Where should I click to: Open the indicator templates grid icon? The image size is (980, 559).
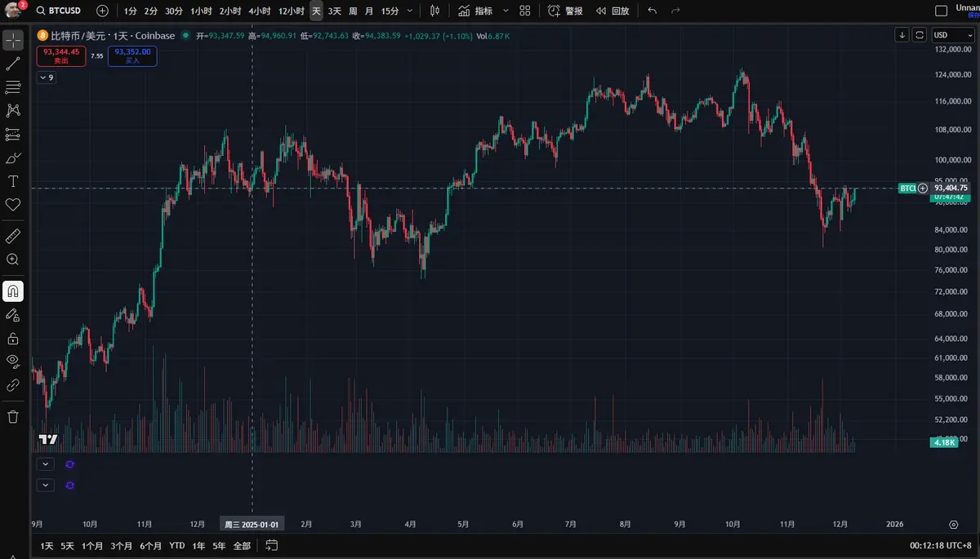click(x=525, y=11)
